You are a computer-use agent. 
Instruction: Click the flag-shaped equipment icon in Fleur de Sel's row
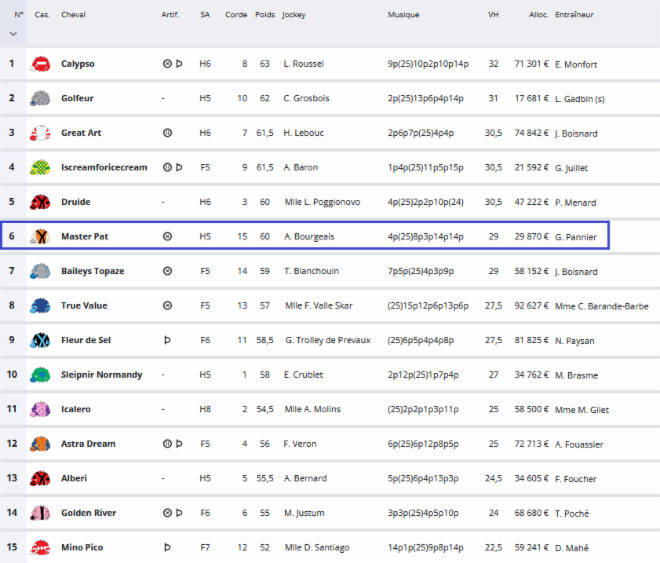[167, 340]
